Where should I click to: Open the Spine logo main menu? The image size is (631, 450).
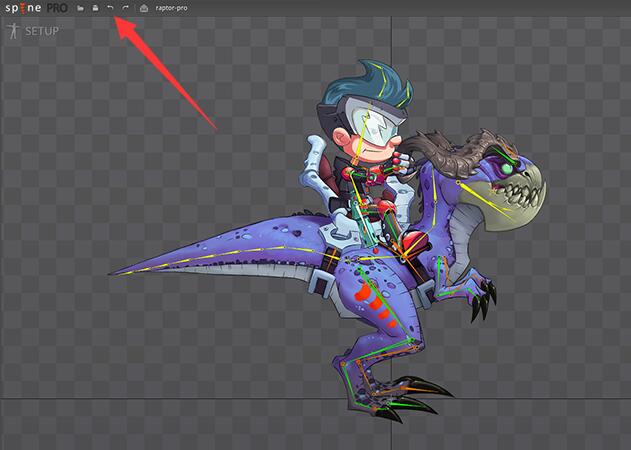pyautogui.click(x=36, y=8)
